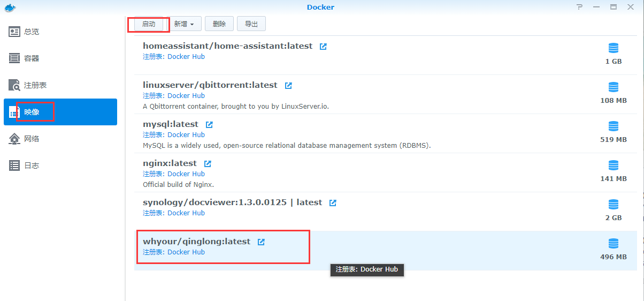The width and height of the screenshot is (644, 301).
Task: Open the 总览 overview icon in sidebar
Action: click(14, 32)
